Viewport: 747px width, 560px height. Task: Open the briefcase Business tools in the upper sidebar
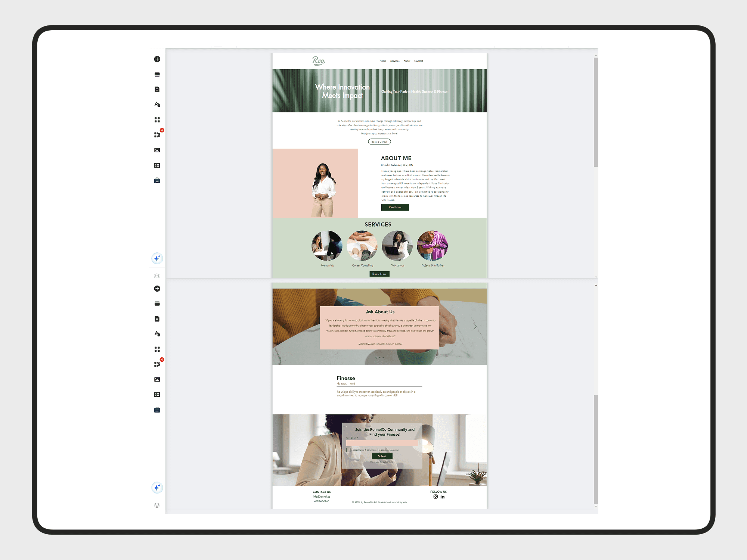[x=157, y=181]
